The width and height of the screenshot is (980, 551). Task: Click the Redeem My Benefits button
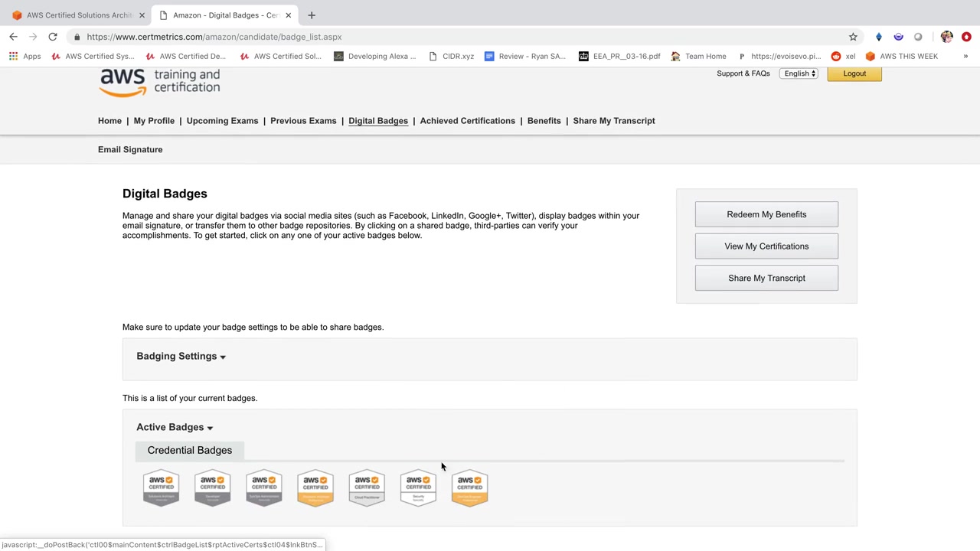pos(766,215)
